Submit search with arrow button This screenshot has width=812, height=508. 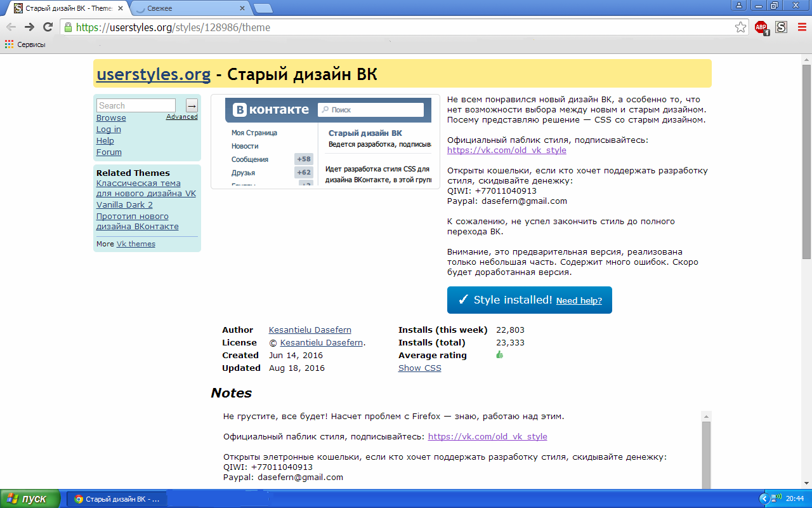(192, 105)
